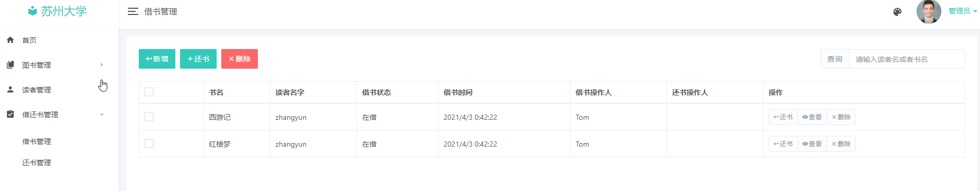Check the 红楼梦 row checkbox
980x191 pixels.
[149, 144]
